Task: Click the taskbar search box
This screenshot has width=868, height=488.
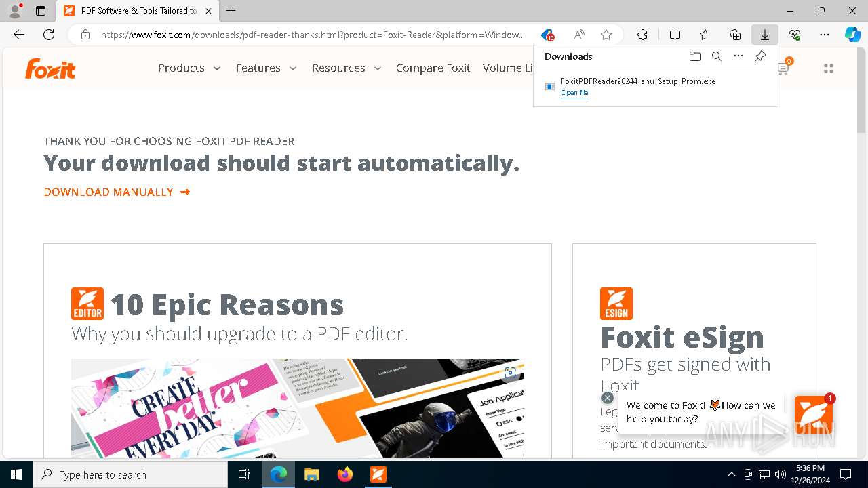Action: point(130,474)
